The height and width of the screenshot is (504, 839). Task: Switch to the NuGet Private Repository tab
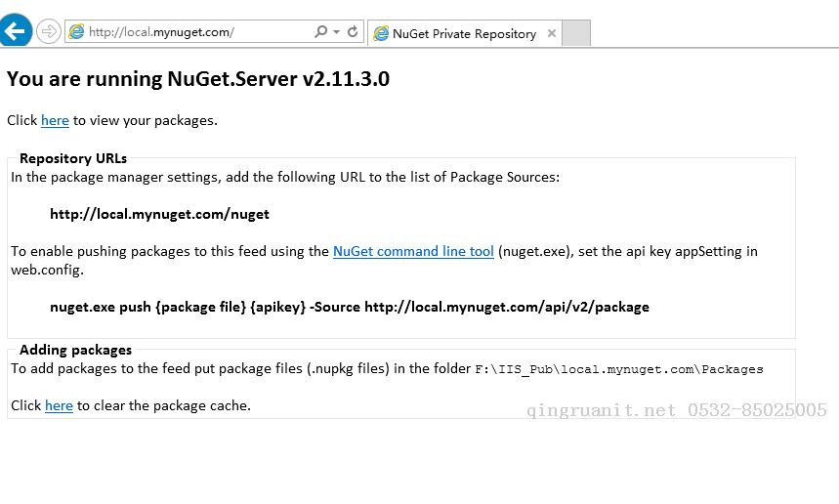pos(464,33)
